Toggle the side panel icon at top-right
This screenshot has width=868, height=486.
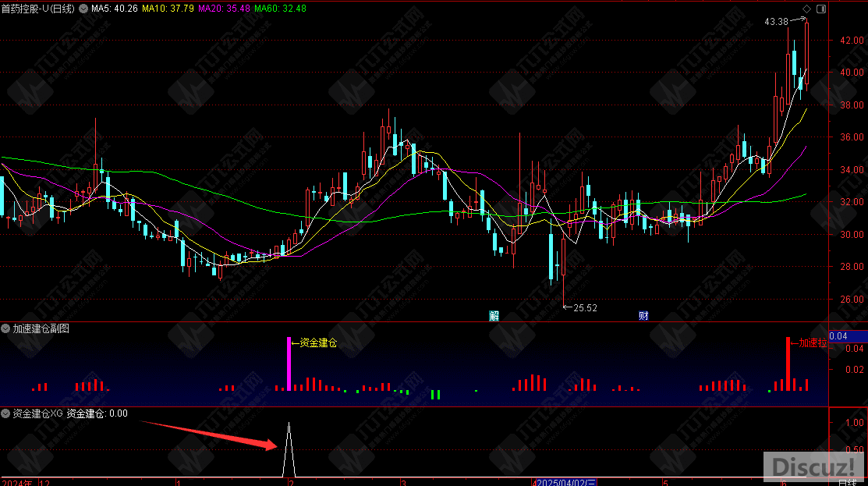pyautogui.click(x=820, y=8)
